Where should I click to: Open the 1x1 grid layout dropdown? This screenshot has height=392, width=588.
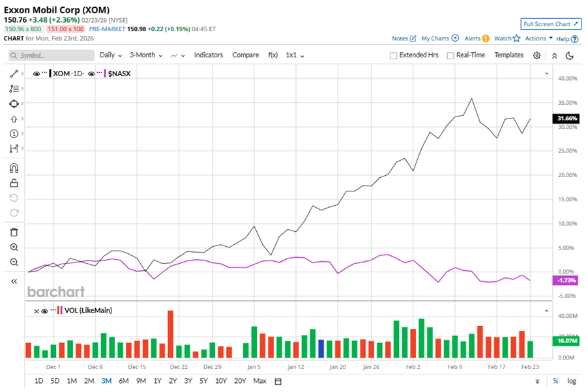coord(295,55)
